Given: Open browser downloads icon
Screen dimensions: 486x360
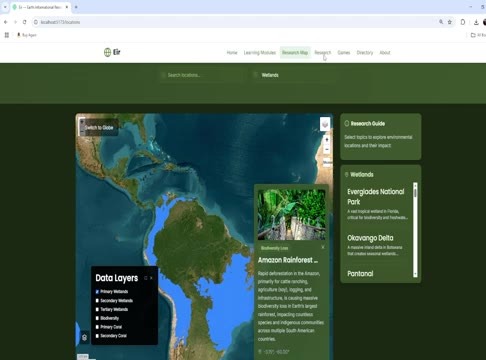Looking at the screenshot, I should pos(476,22).
